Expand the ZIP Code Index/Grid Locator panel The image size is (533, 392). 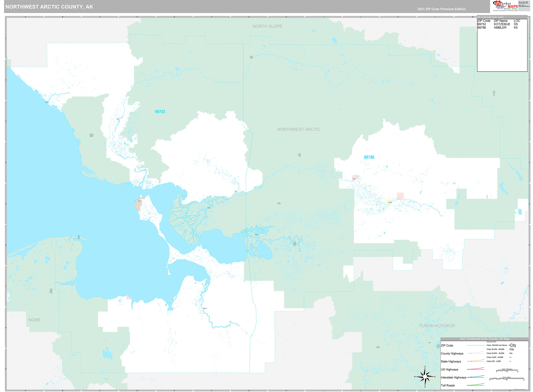point(490,17)
